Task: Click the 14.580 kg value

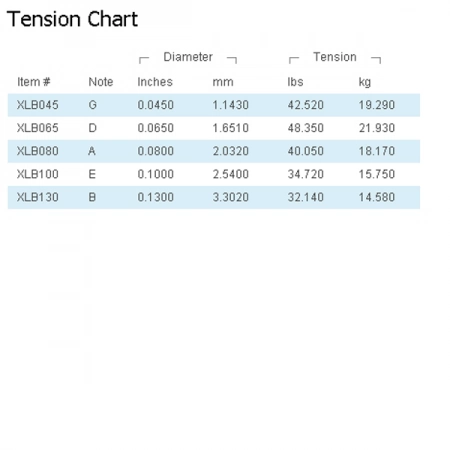Action: click(377, 197)
